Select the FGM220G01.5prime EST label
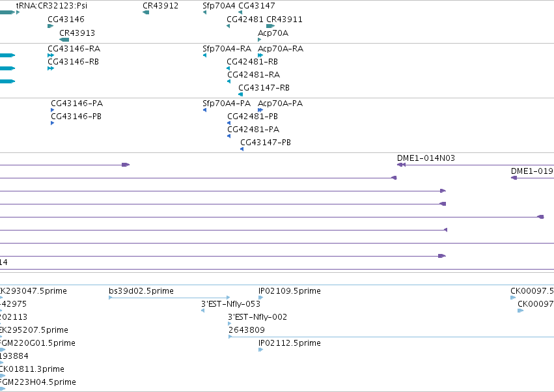 (38, 343)
